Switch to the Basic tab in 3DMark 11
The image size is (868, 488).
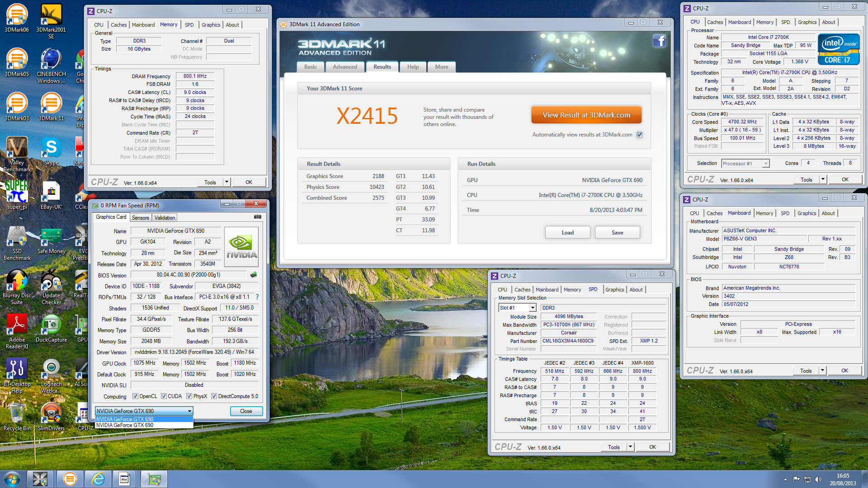(311, 67)
